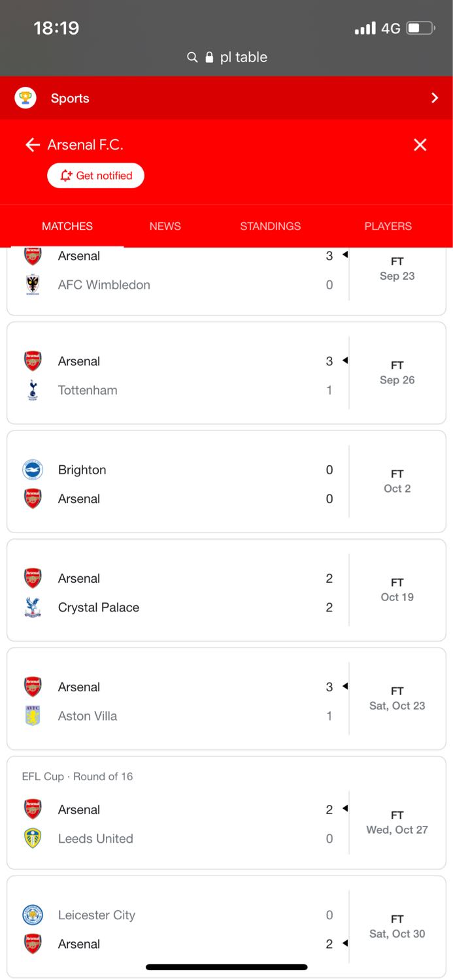Open the EFL Cup Round of 16 match
453x980 pixels.
point(226,813)
